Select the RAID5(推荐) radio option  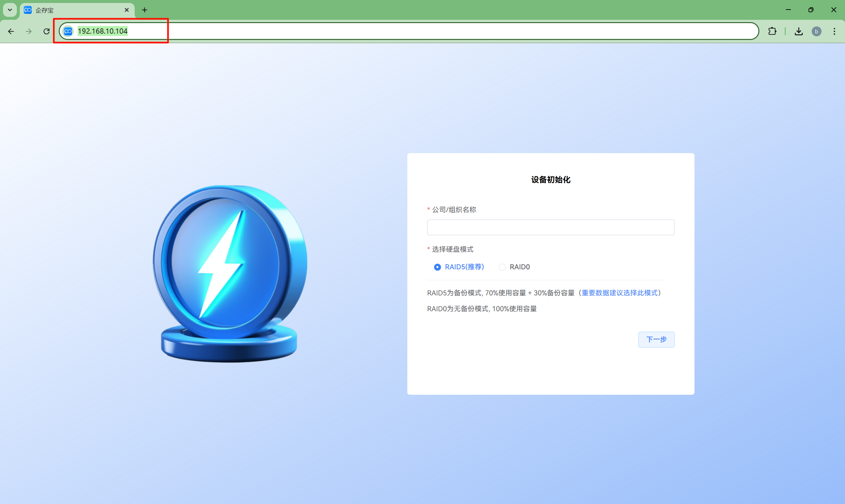pos(437,267)
